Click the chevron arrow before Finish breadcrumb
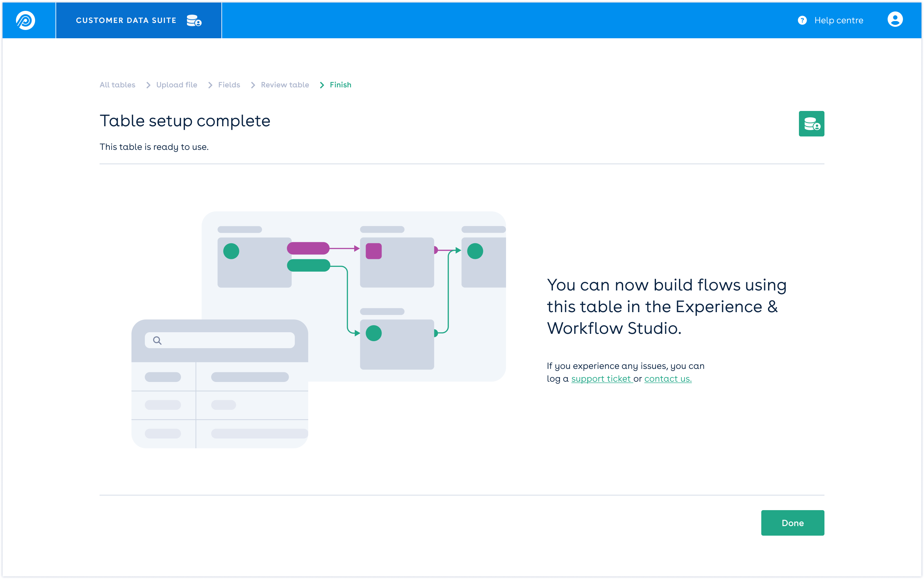This screenshot has width=924, height=579. (x=322, y=85)
